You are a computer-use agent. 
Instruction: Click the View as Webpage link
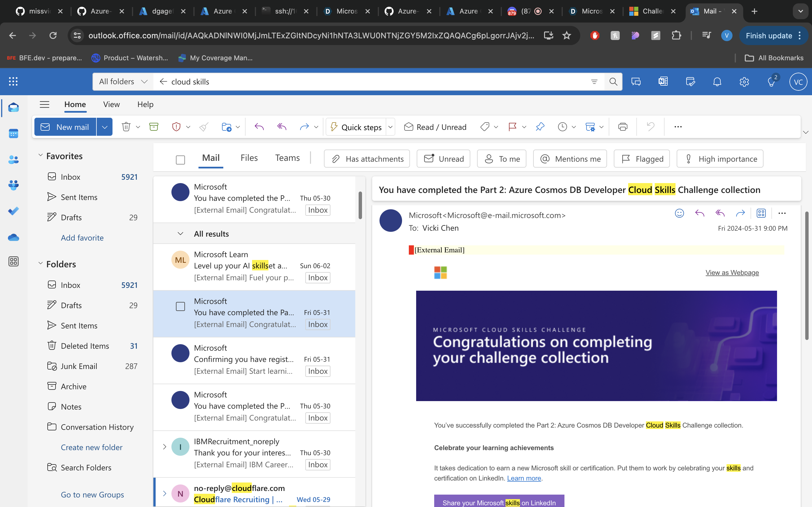pyautogui.click(x=732, y=273)
